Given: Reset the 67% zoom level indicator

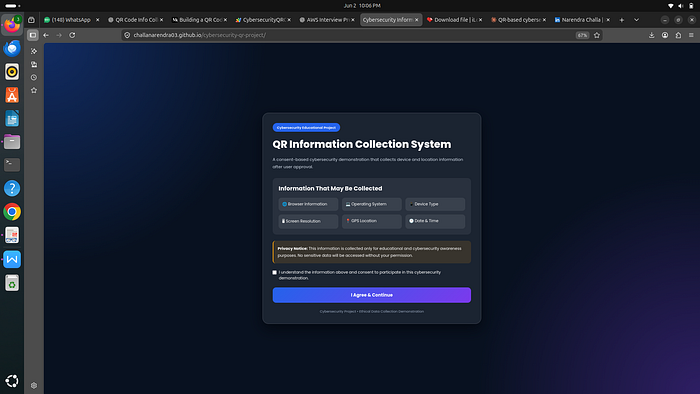Looking at the screenshot, I should point(582,35).
